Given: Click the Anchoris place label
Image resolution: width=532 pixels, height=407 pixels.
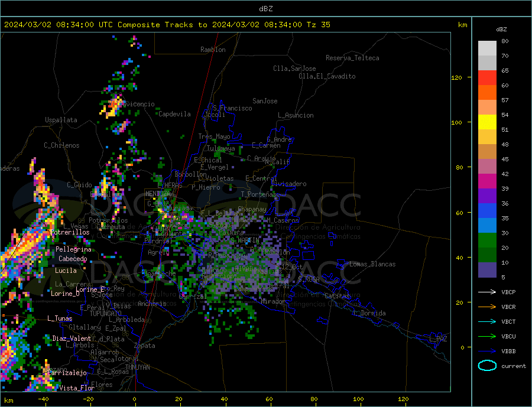Looking at the screenshot, I should click(152, 304).
